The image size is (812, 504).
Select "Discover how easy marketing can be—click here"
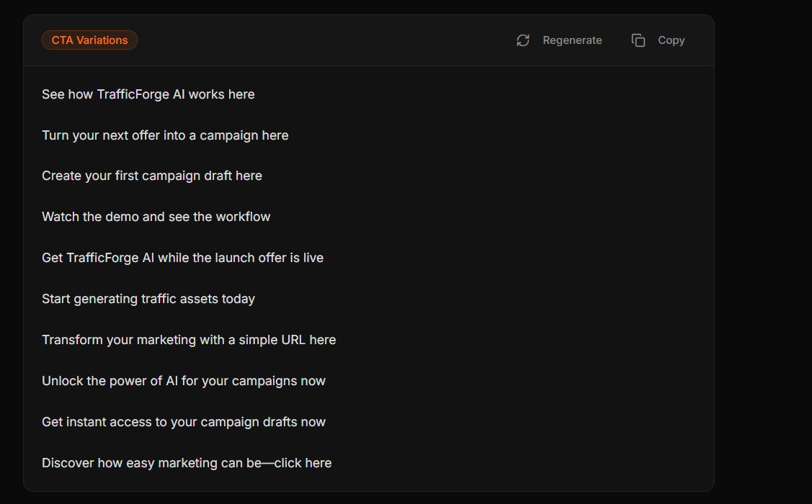tap(187, 463)
